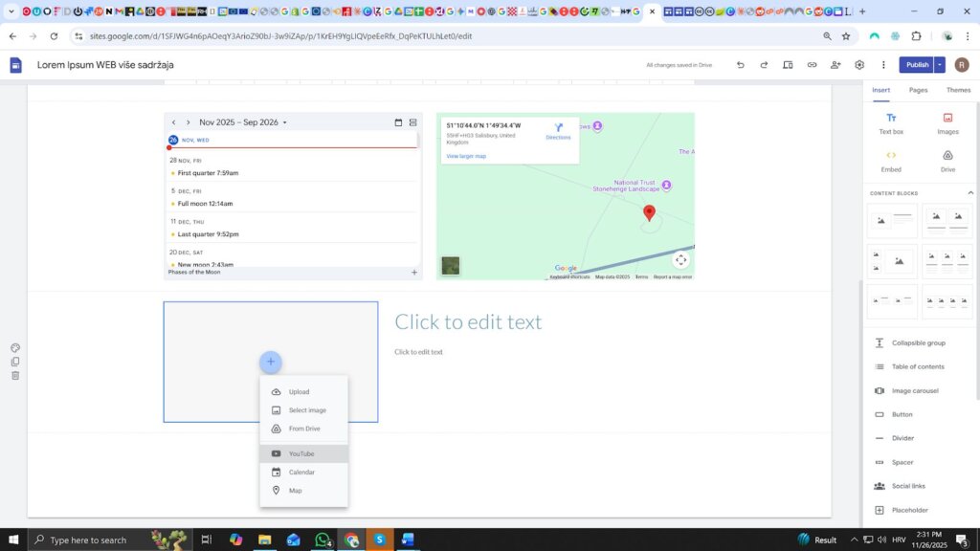Screen dimensions: 980x551
Task: Insert an Embed from the side panel
Action: coord(891,160)
